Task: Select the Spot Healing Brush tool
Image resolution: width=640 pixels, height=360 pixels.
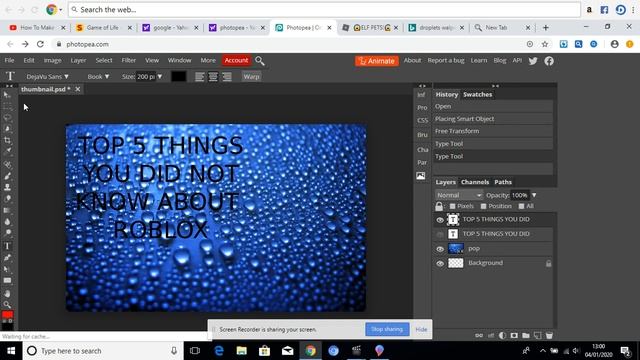Action: coord(7,165)
